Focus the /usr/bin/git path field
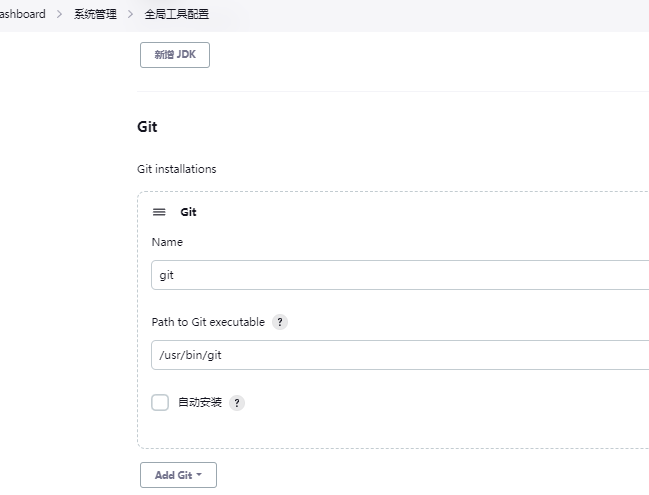The width and height of the screenshot is (649, 495). coord(400,355)
